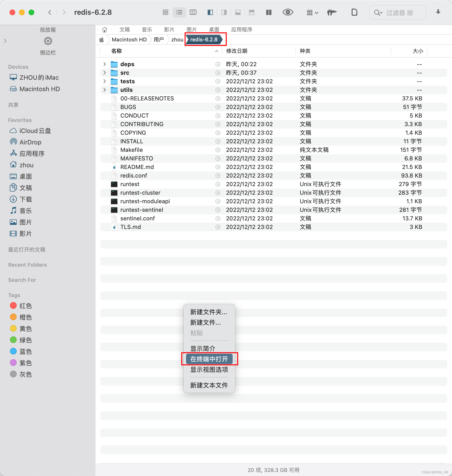The width and height of the screenshot is (452, 476).
Task: Click the tools icon in the toolbar
Action: (332, 12)
